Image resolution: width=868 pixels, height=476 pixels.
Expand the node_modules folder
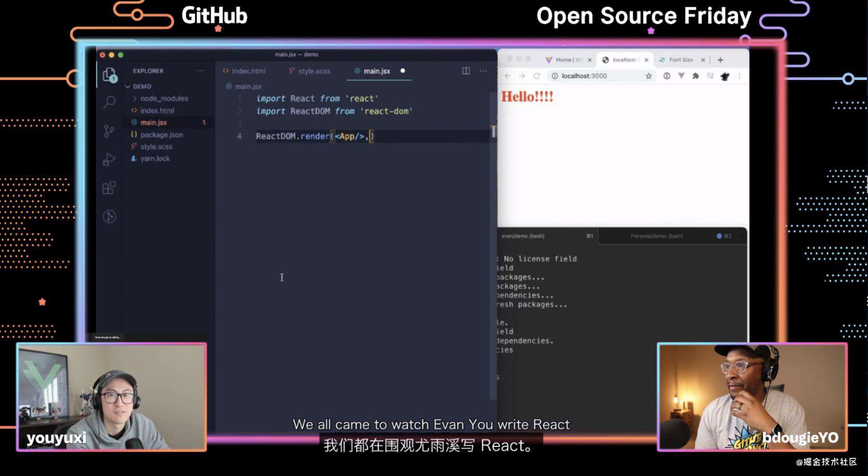click(x=164, y=98)
